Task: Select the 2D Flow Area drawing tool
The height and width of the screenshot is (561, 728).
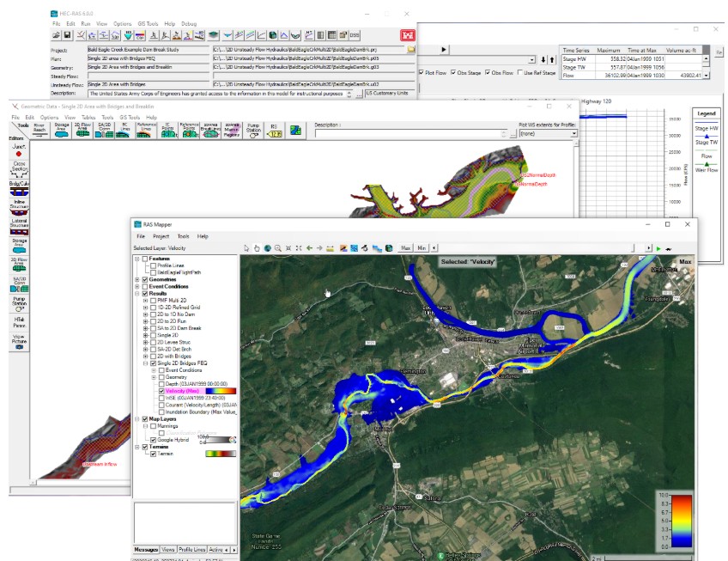Action: pos(83,129)
